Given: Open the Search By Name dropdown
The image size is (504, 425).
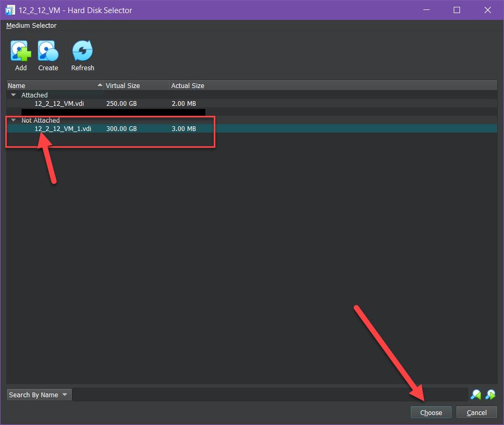Looking at the screenshot, I should pyautogui.click(x=39, y=395).
